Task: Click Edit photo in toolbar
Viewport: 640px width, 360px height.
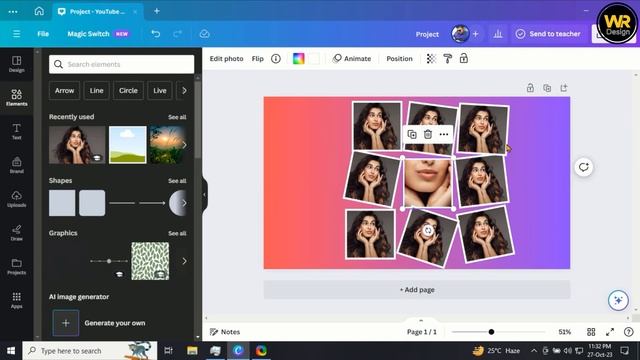Action: [x=227, y=59]
